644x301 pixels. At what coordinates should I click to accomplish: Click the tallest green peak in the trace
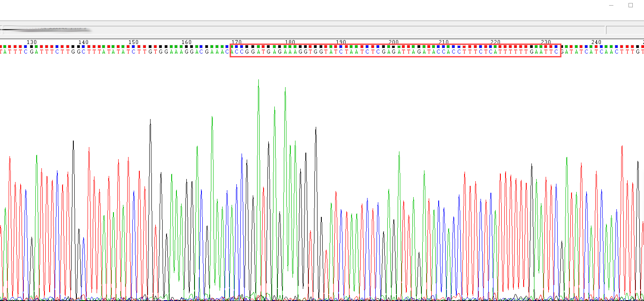point(258,80)
